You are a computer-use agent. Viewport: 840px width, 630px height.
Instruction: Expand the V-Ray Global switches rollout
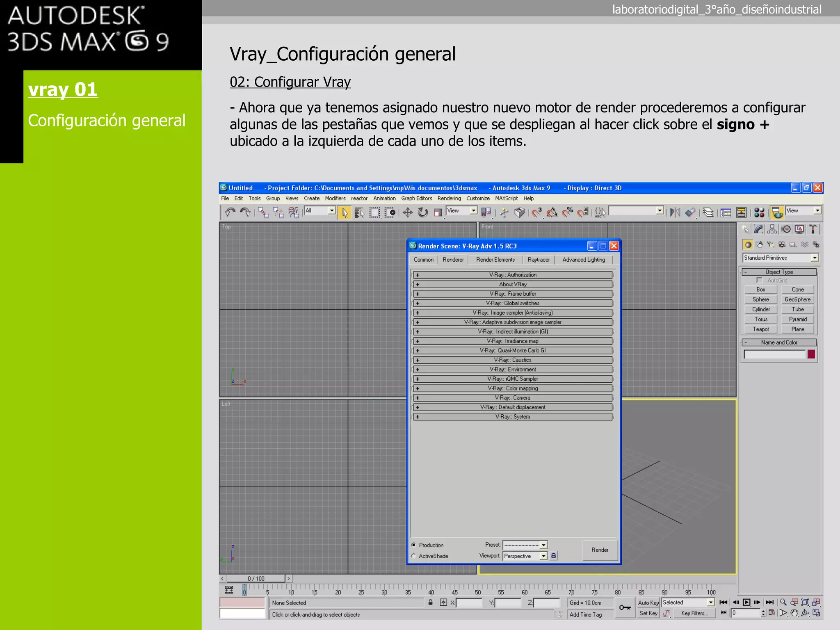pos(513,303)
